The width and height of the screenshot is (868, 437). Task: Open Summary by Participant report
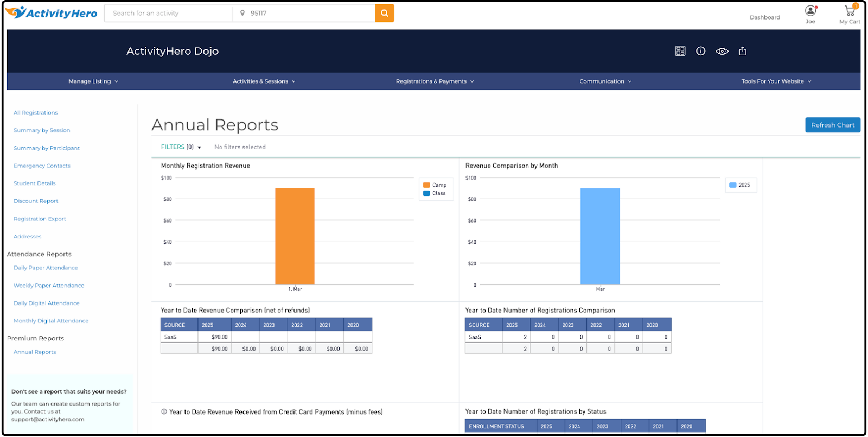47,148
